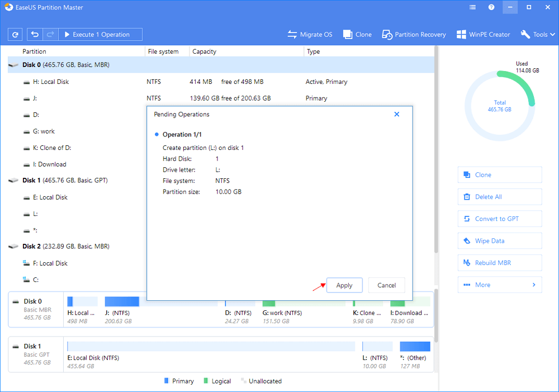Open Migrate OS from top toolbar
The height and width of the screenshot is (392, 559).
[310, 35]
